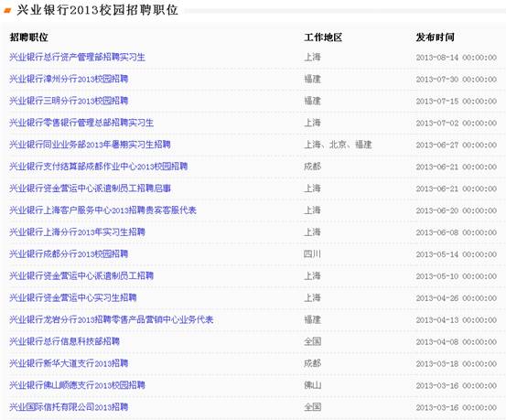
Task: Open 兴业银行新华大道支行2013招聘 link
Action: [x=69, y=363]
